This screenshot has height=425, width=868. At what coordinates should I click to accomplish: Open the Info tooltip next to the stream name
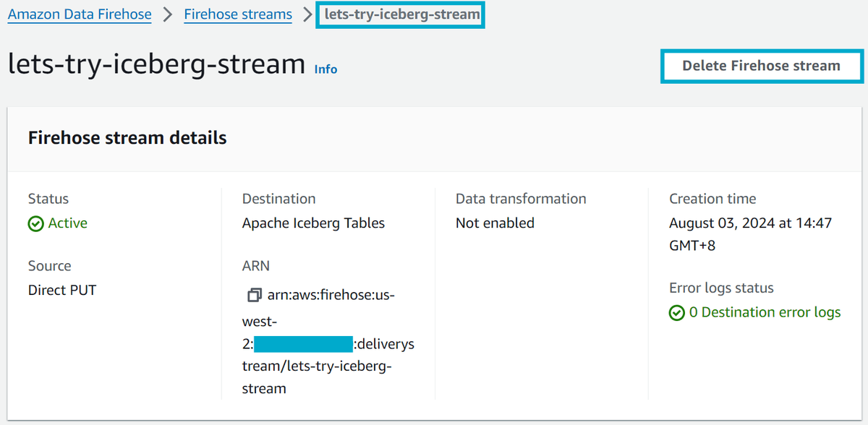pyautogui.click(x=325, y=69)
